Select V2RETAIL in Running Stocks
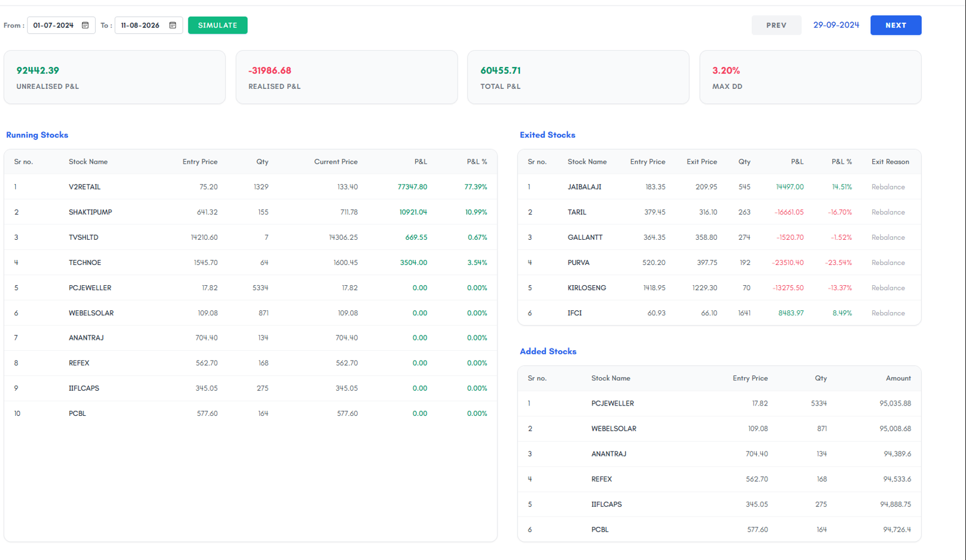 85,187
